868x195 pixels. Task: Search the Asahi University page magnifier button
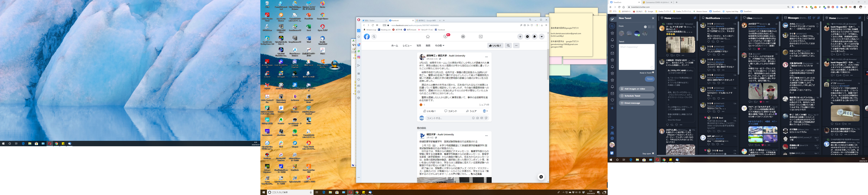[x=508, y=45]
